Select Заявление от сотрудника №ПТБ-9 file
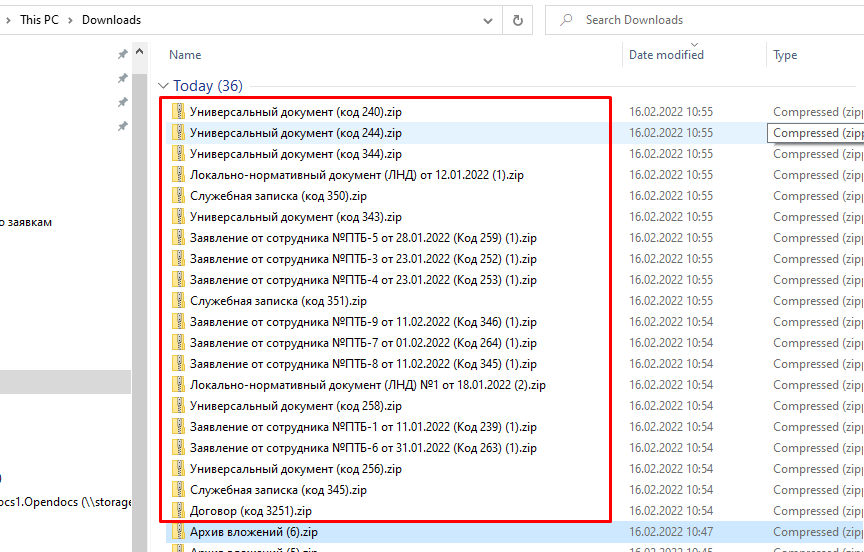The height and width of the screenshot is (552, 864). click(x=362, y=322)
